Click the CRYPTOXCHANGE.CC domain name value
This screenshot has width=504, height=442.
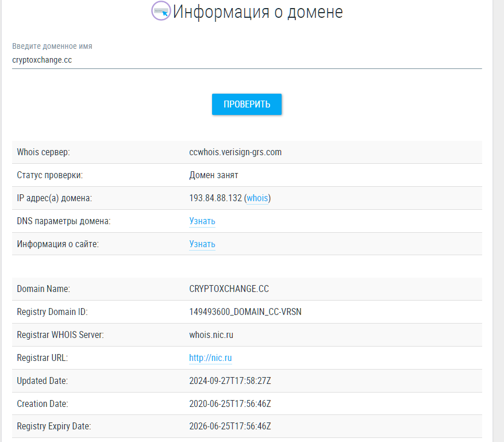(229, 289)
